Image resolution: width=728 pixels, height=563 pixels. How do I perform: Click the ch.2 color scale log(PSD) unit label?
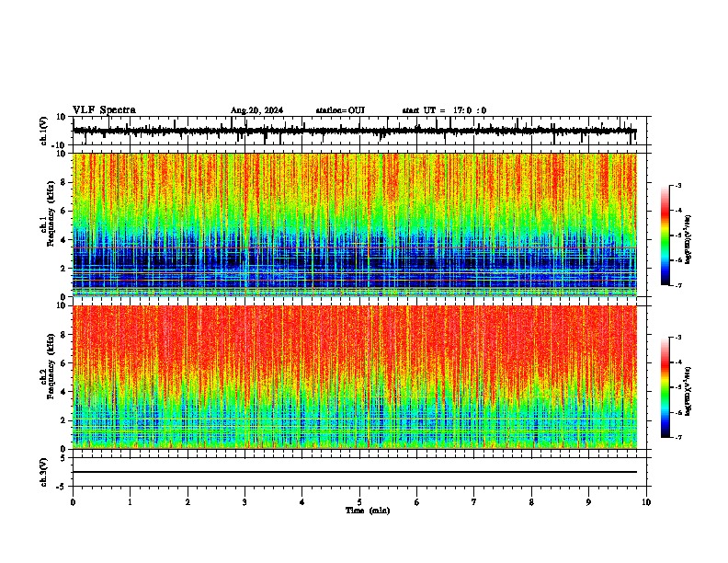pyautogui.click(x=688, y=390)
